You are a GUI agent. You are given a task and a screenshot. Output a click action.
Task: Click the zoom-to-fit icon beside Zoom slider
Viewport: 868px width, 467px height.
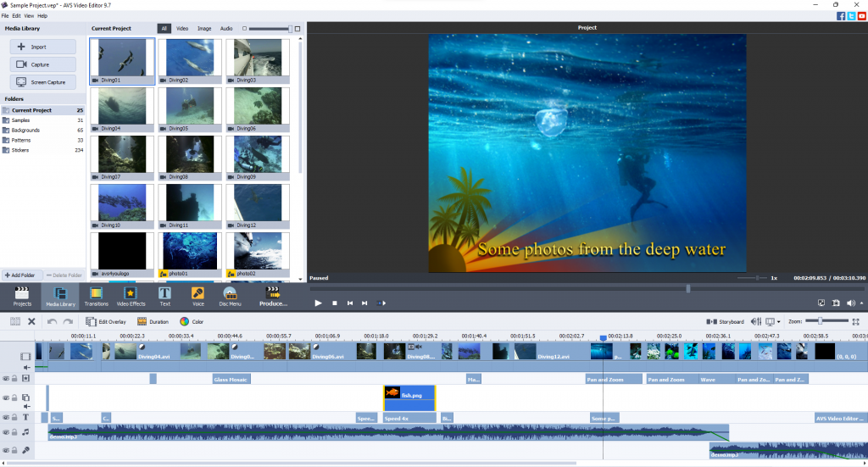[x=856, y=322]
